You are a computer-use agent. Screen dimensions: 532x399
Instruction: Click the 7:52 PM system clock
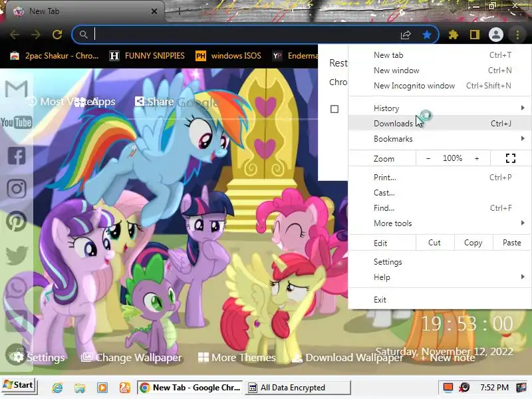(x=494, y=388)
